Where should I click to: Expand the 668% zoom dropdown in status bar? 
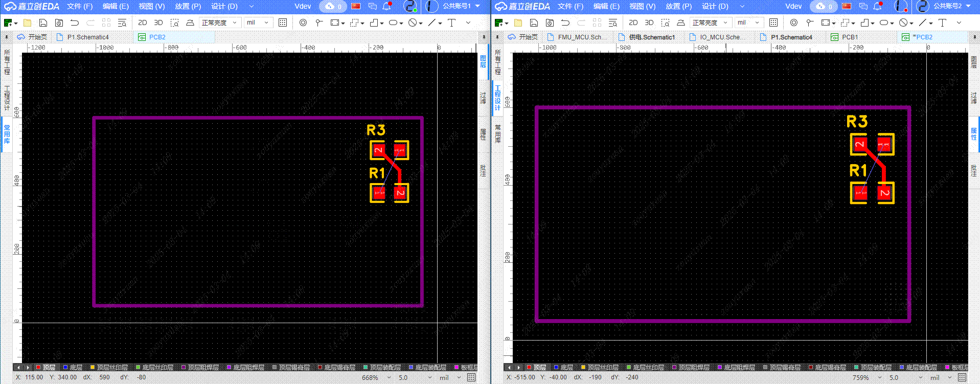point(376,377)
